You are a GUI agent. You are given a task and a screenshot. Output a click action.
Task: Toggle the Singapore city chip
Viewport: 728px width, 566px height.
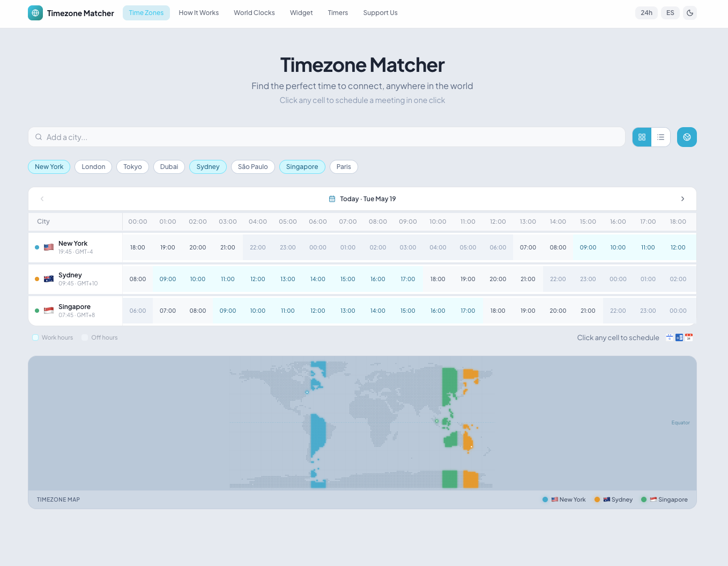302,167
